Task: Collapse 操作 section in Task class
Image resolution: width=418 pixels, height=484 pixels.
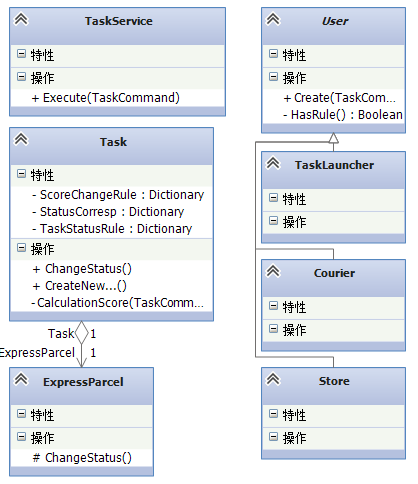Action: pyautogui.click(x=21, y=248)
